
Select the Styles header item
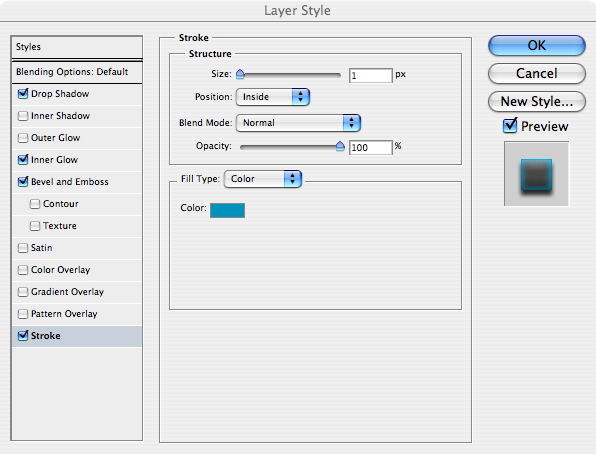click(x=77, y=47)
